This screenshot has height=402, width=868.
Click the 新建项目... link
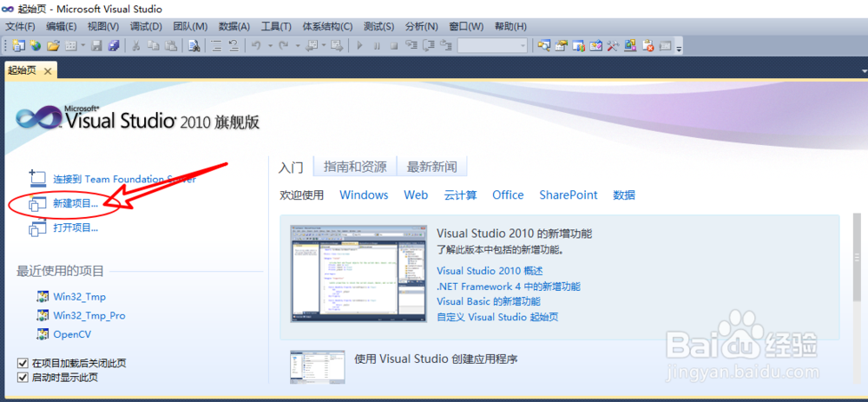click(x=76, y=203)
